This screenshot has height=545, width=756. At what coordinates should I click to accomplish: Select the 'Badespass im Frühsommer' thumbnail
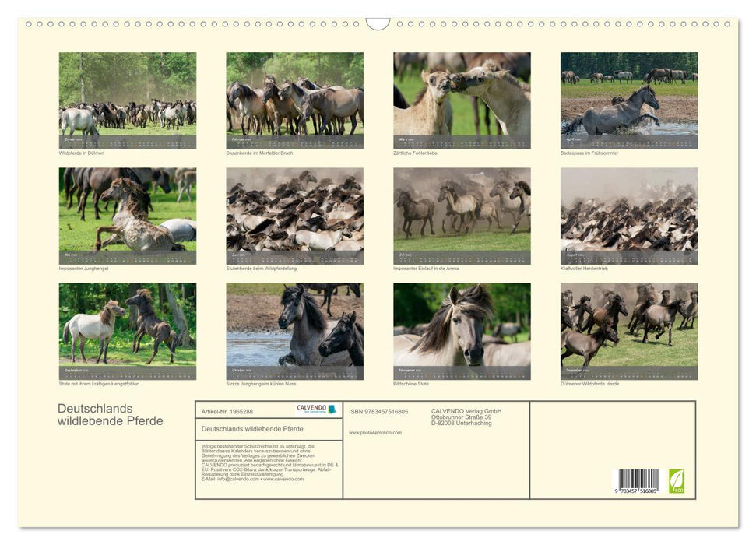pyautogui.click(x=629, y=100)
